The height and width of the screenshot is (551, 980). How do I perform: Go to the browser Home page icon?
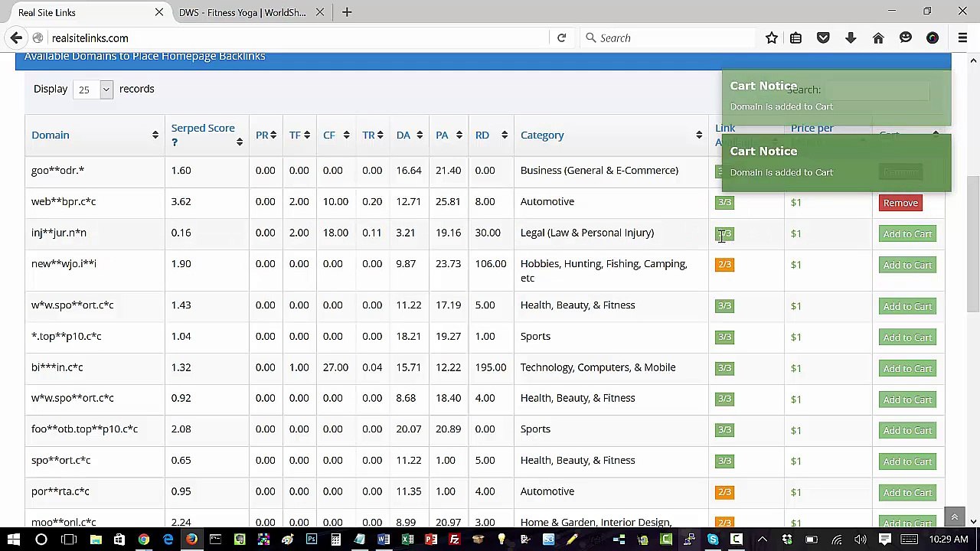[878, 37]
